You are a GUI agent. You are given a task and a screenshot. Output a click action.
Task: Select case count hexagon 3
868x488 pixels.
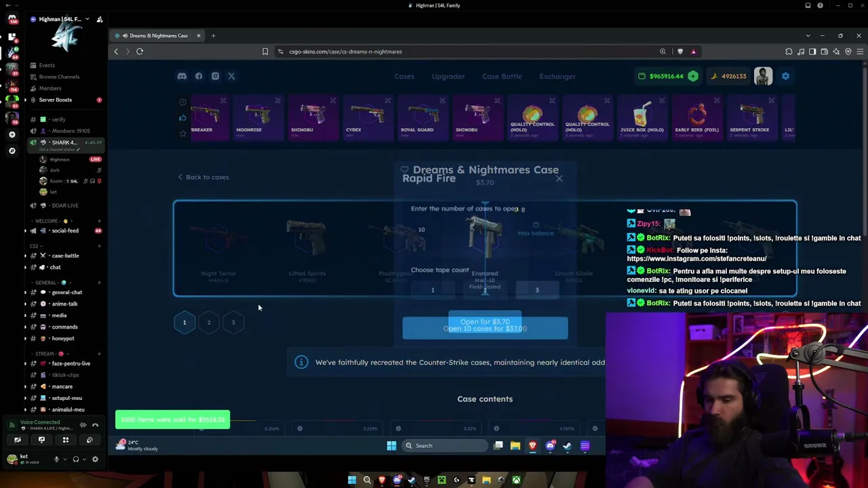point(233,323)
